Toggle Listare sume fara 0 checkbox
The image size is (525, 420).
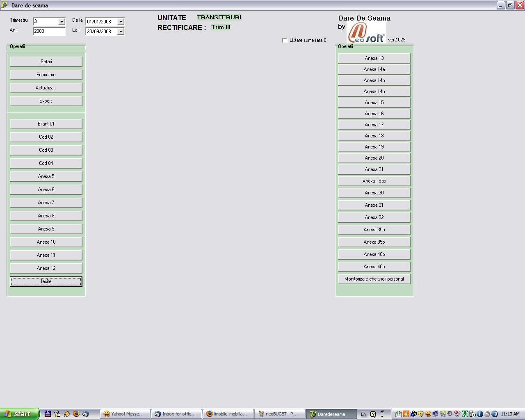(x=285, y=40)
